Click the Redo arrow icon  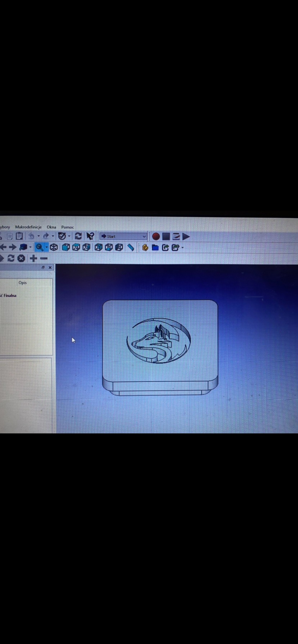46,236
